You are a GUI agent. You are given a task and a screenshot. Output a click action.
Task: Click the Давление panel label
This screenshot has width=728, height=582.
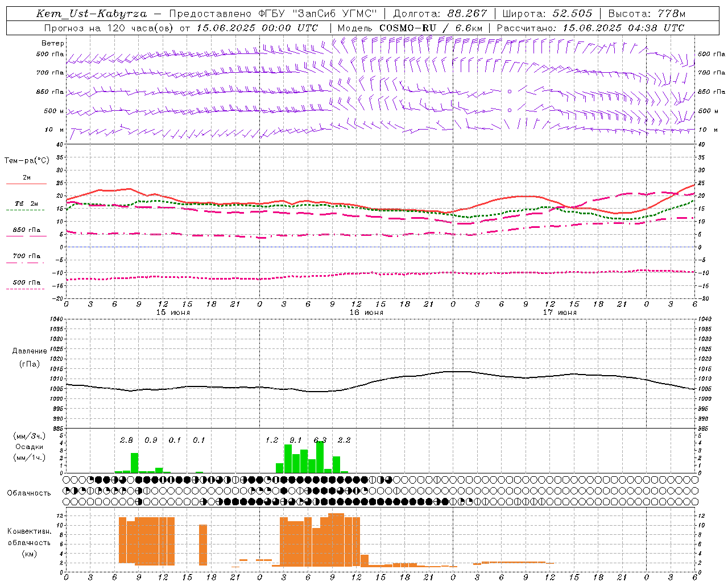point(30,351)
